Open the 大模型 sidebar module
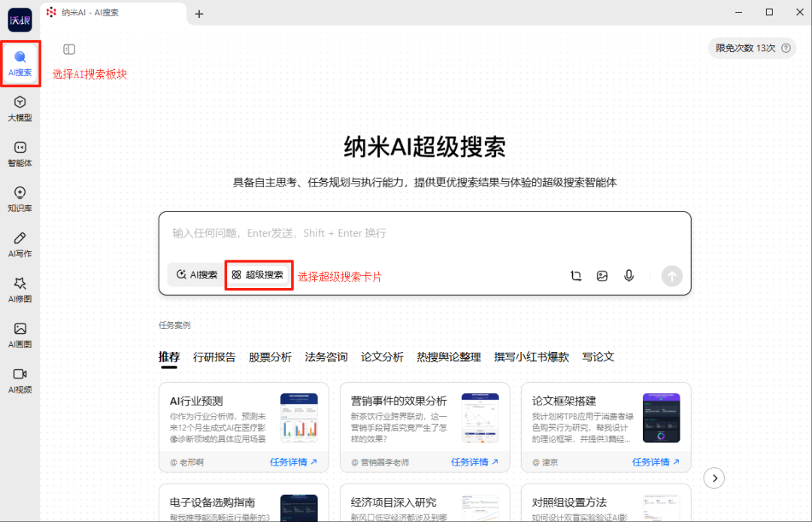The width and height of the screenshot is (812, 522). 20,109
